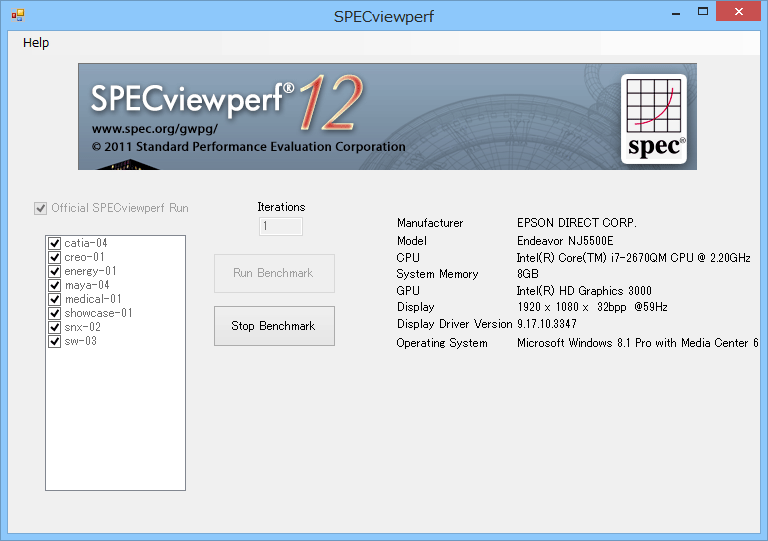Click the SPECviewperf app icon in title bar
Viewport: 768px width, 541px height.
pos(18,16)
